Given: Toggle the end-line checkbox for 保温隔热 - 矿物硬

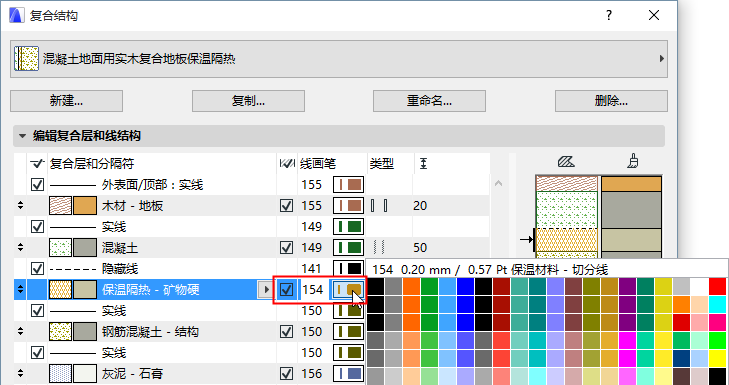Looking at the screenshot, I should [286, 290].
